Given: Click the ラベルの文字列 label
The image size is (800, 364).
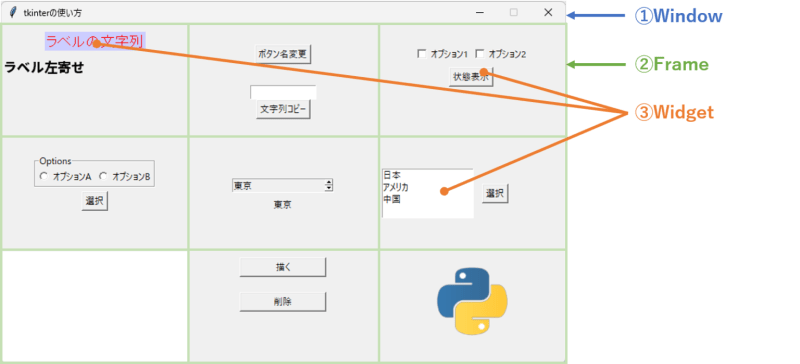Looking at the screenshot, I should coord(95,41).
